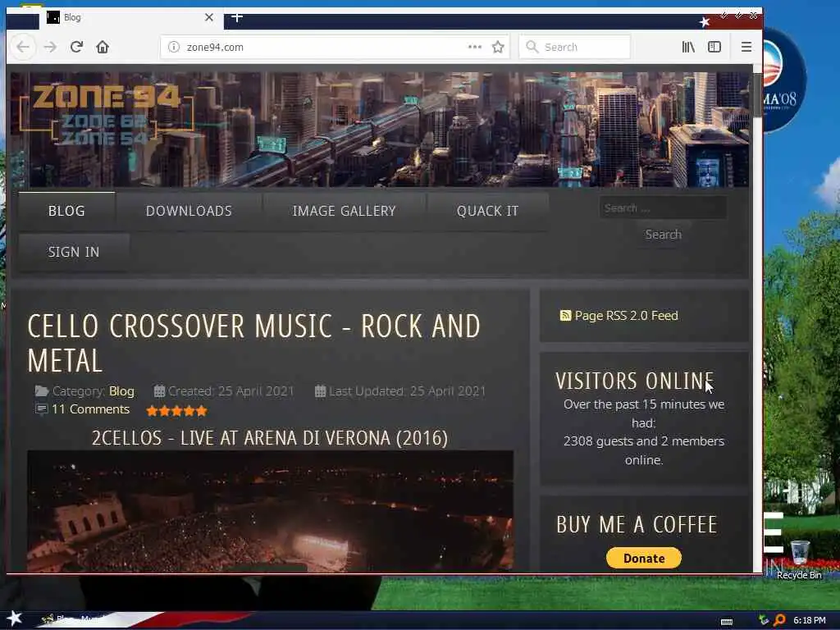840x630 pixels.
Task: Bookmark this page with the star
Action: tap(498, 47)
